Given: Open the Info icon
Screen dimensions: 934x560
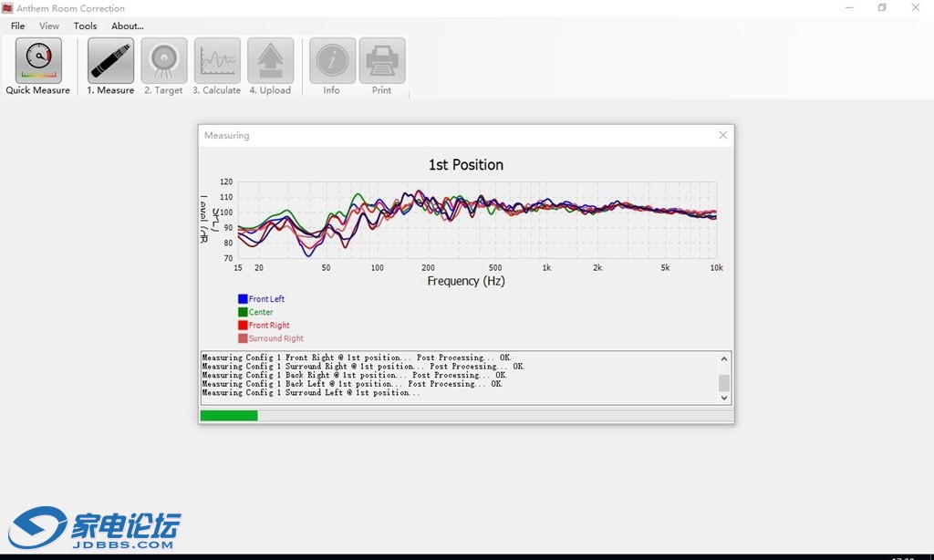Looking at the screenshot, I should 332,61.
